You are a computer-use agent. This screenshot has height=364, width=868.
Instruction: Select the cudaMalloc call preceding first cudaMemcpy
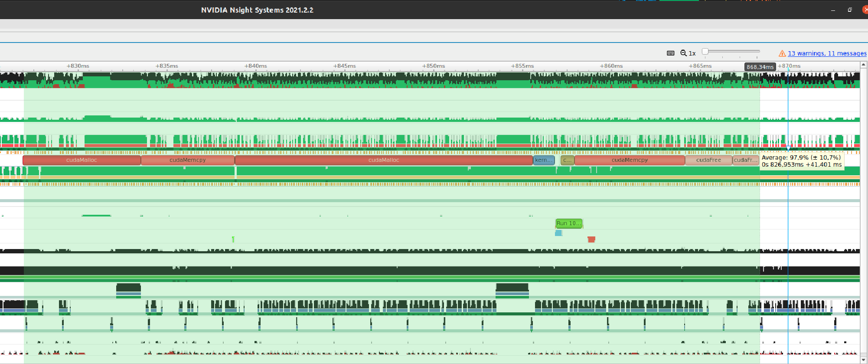[x=82, y=160]
